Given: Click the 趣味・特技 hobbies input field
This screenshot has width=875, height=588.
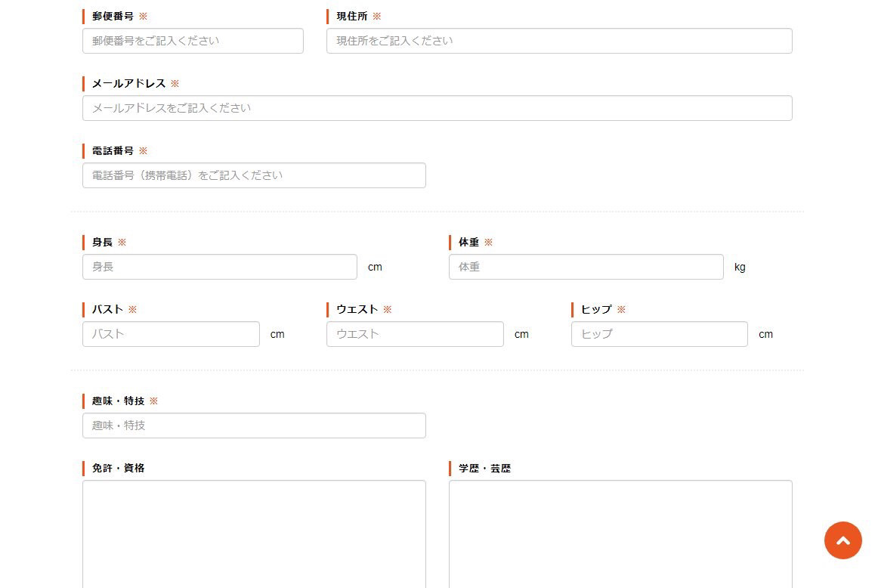Looking at the screenshot, I should pyautogui.click(x=254, y=426).
